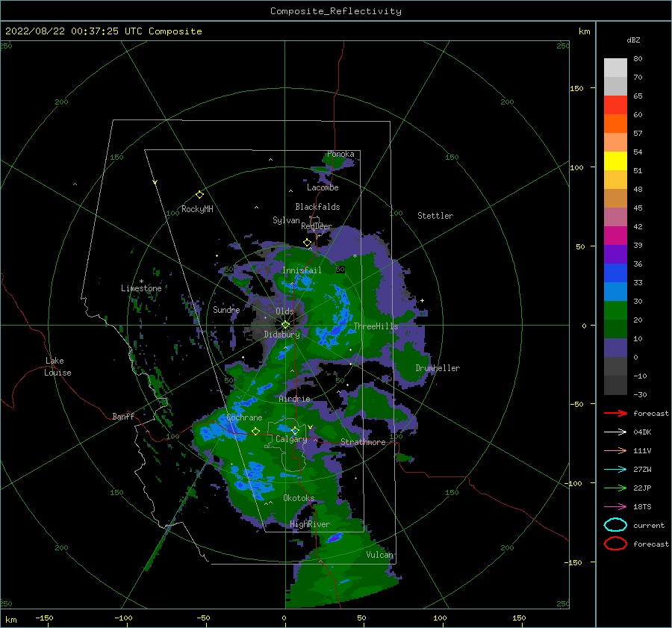The image size is (672, 628).
Task: Click the RedDeer city label
Action: [317, 226]
